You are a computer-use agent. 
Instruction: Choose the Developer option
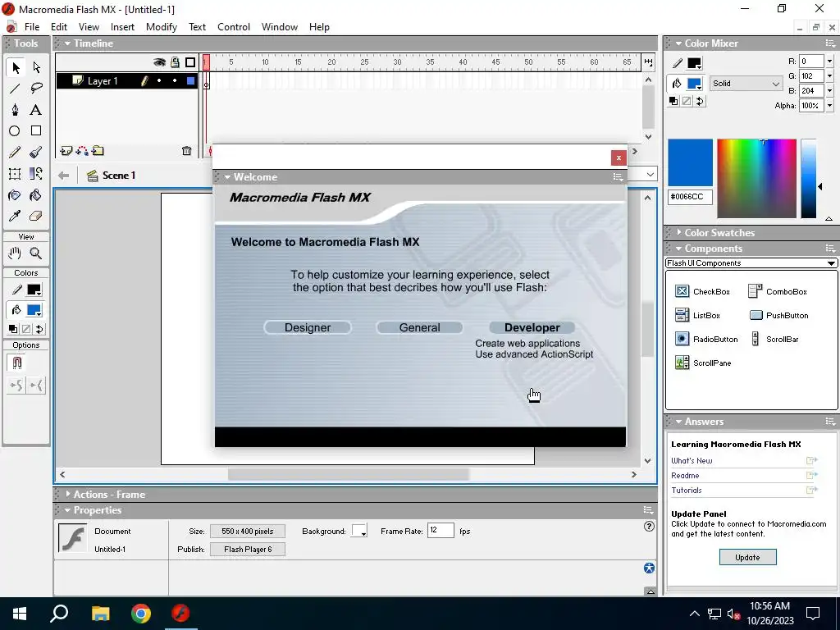tap(532, 327)
